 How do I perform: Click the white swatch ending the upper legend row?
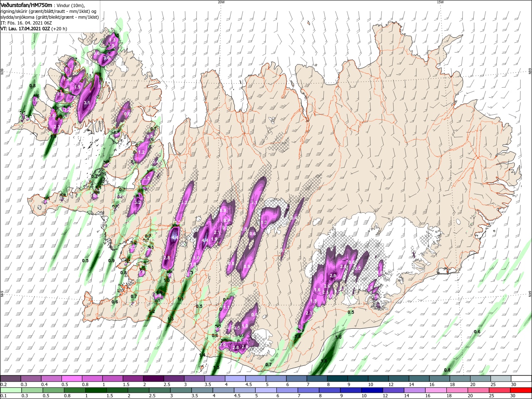tap(521, 379)
